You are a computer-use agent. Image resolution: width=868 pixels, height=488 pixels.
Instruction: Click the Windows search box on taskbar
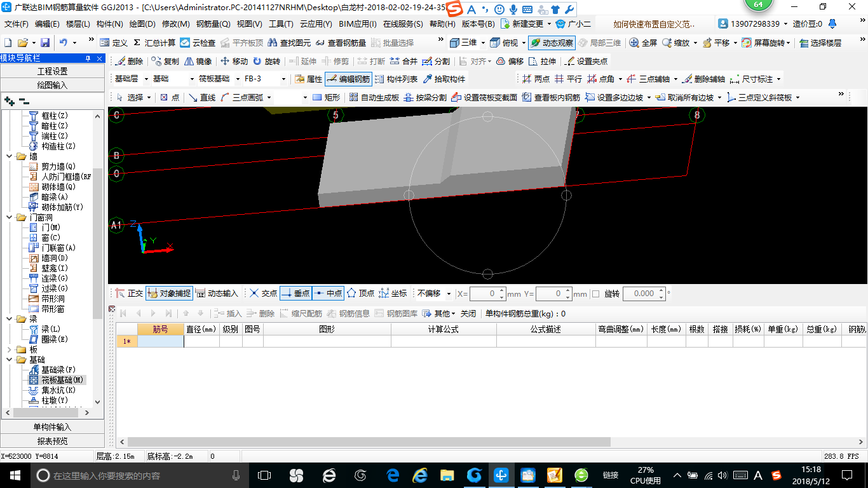pyautogui.click(x=139, y=475)
